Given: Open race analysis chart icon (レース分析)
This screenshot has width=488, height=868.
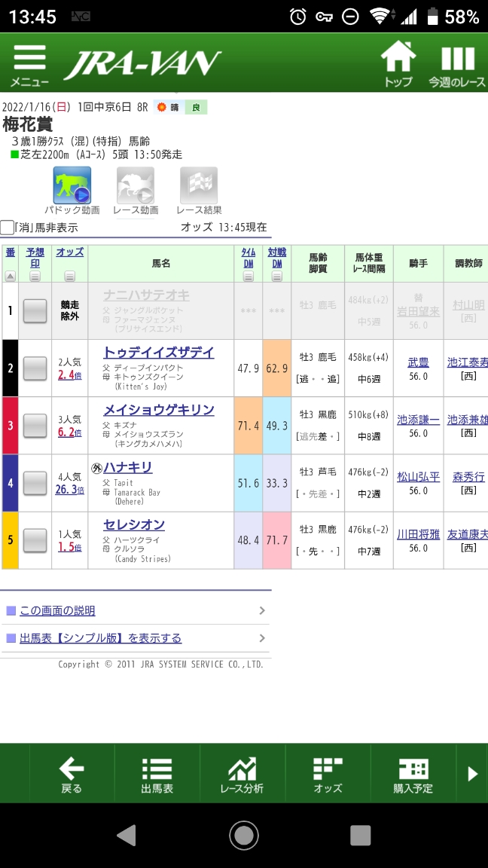Looking at the screenshot, I should [242, 775].
